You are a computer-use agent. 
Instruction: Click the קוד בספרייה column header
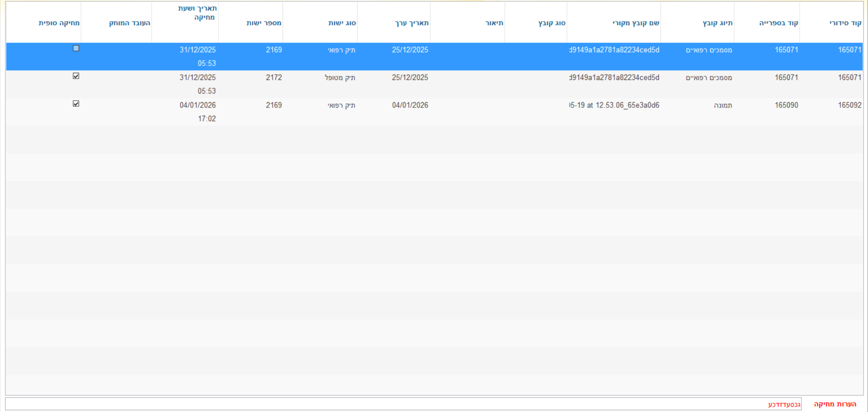[778, 23]
